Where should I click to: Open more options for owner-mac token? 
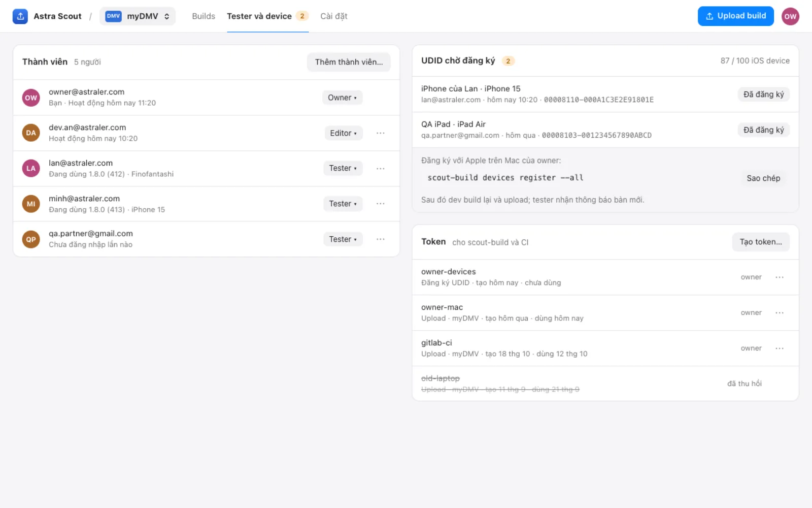pyautogui.click(x=780, y=313)
